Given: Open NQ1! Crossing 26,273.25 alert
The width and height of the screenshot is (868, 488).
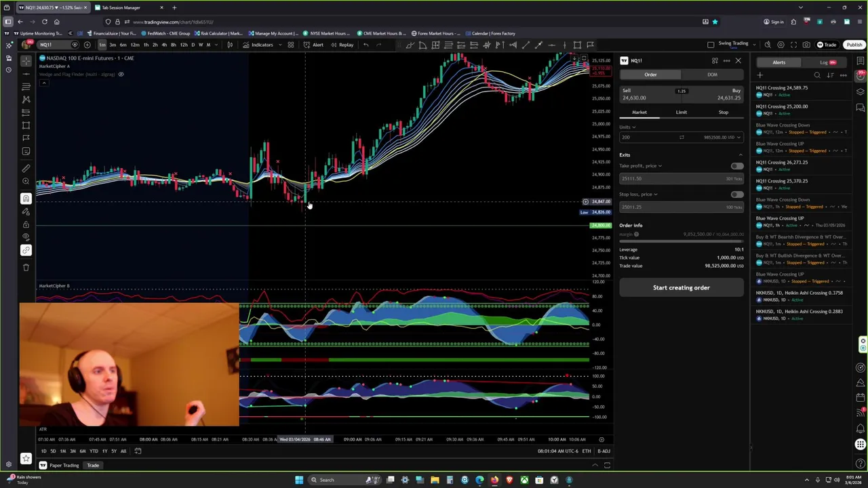Looking at the screenshot, I should (x=801, y=165).
